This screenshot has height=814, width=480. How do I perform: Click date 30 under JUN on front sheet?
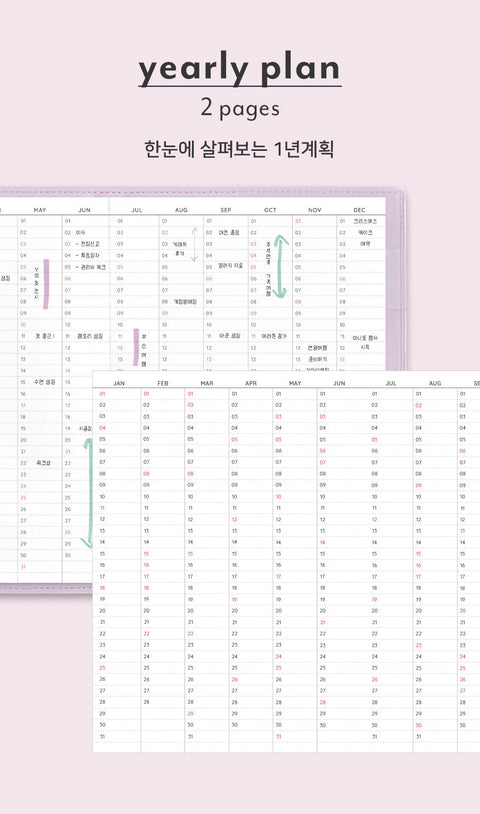[x=323, y=725]
